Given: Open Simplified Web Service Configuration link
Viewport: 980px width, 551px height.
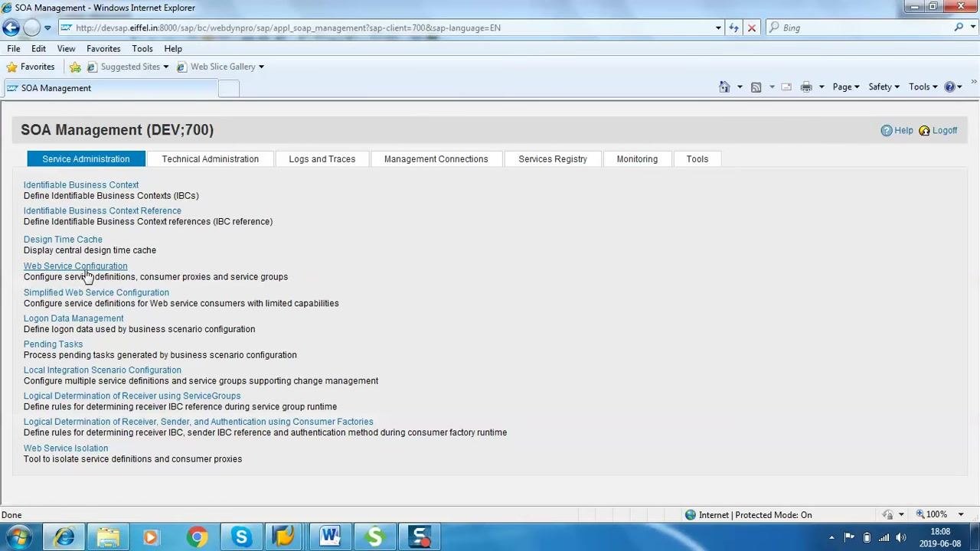Looking at the screenshot, I should coord(96,292).
